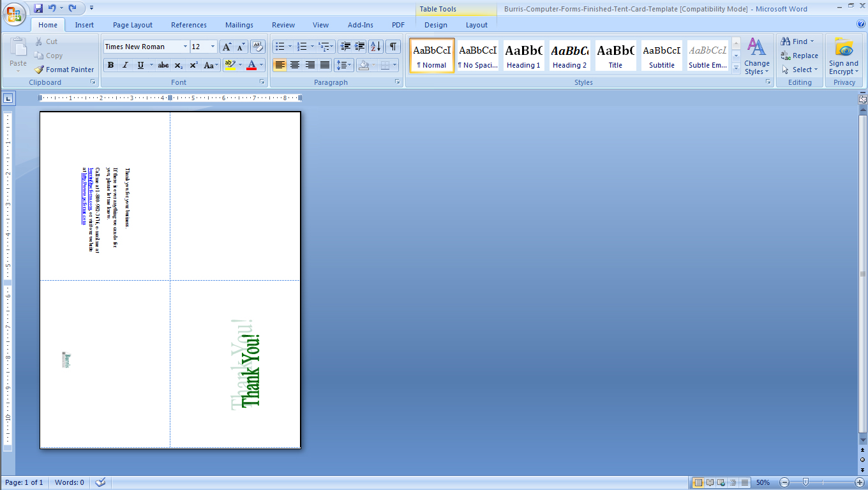Grow the font size
The height and width of the screenshot is (490, 868).
coord(227,47)
